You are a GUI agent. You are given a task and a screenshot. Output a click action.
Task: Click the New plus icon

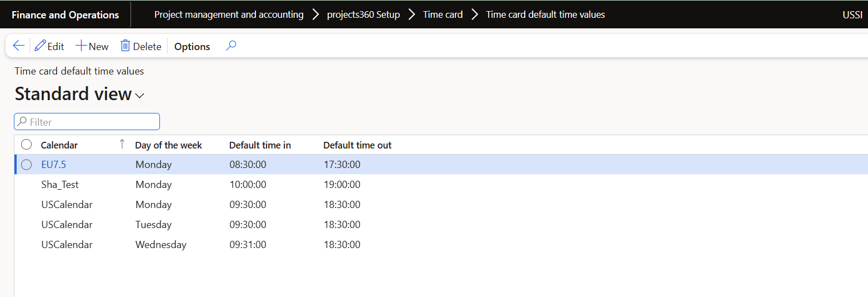point(81,46)
